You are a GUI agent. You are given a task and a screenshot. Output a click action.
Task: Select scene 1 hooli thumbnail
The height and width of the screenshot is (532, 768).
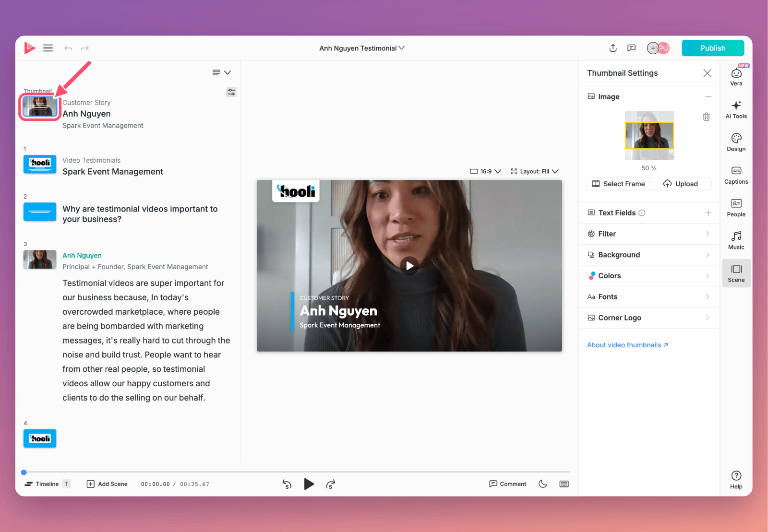click(x=40, y=164)
